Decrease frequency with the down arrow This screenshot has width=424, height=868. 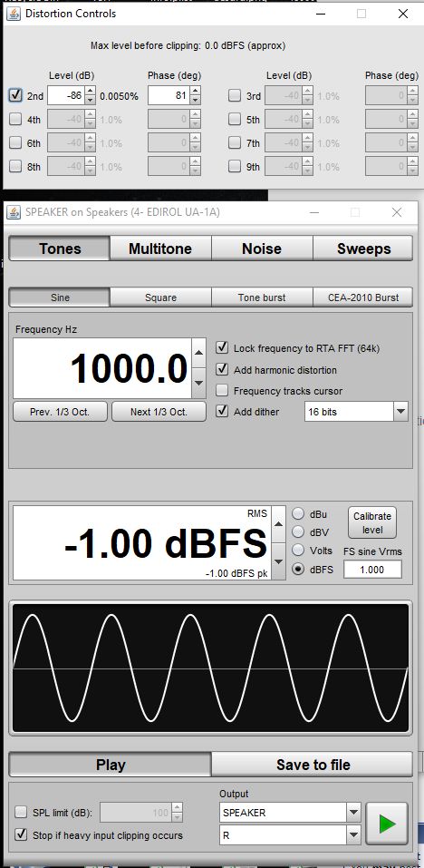click(x=199, y=383)
